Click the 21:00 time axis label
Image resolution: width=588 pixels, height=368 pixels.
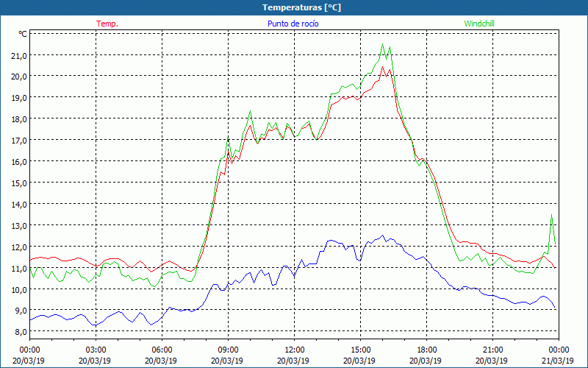click(x=492, y=350)
